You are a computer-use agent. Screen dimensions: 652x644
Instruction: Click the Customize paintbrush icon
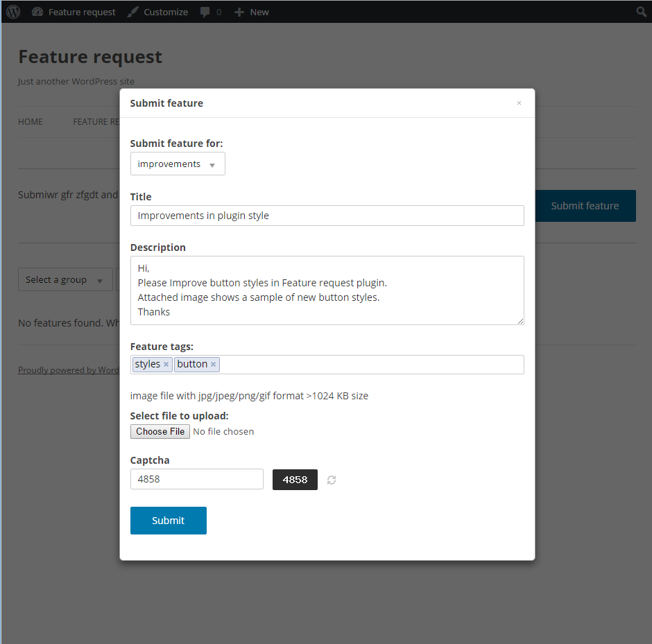pyautogui.click(x=133, y=12)
